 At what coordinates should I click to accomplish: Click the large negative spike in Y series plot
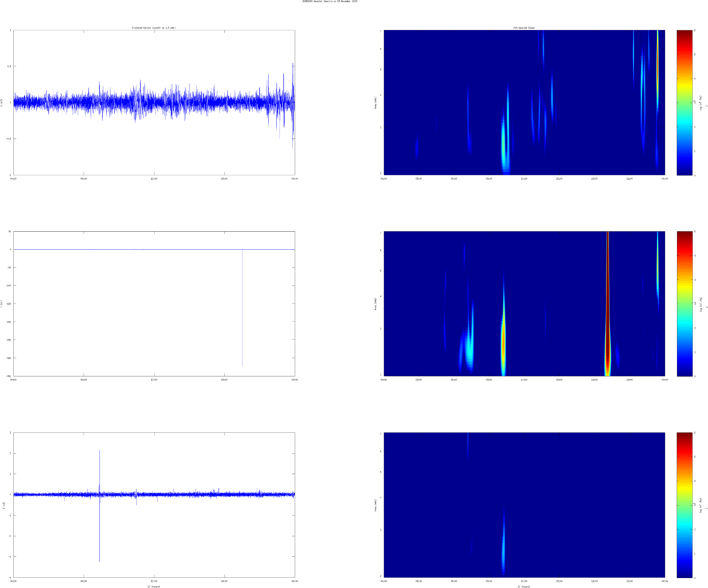[x=242, y=307]
